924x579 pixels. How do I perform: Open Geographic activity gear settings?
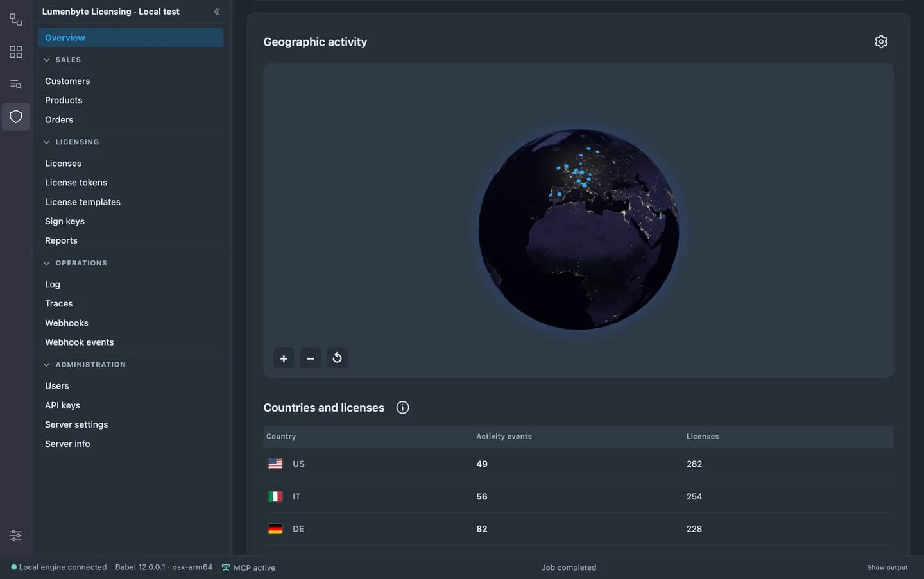point(881,42)
